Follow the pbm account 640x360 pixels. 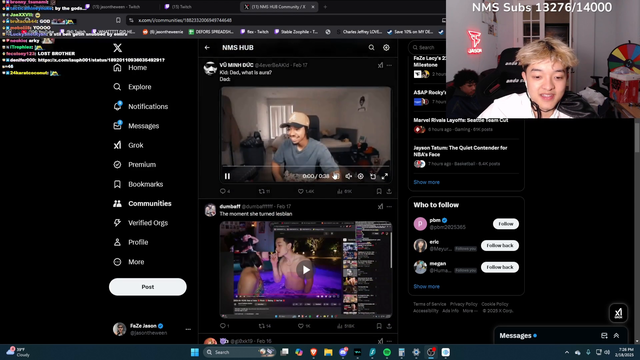pyautogui.click(x=506, y=224)
